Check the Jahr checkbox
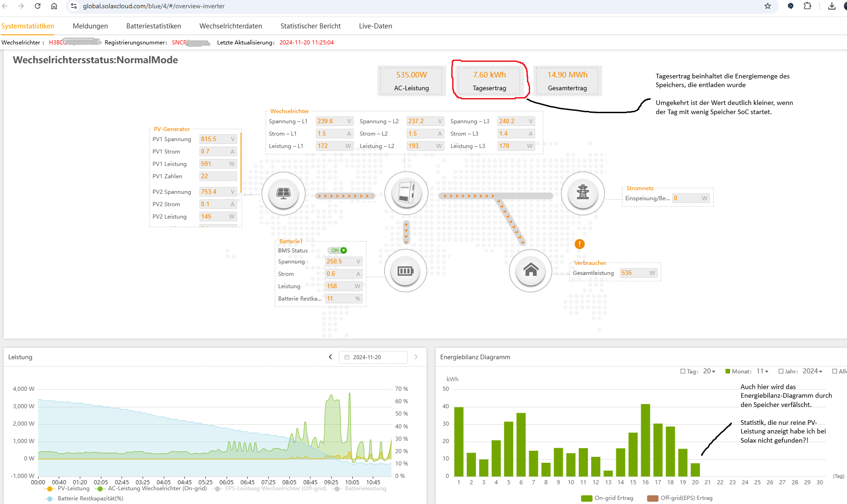847x504 pixels. tap(781, 371)
